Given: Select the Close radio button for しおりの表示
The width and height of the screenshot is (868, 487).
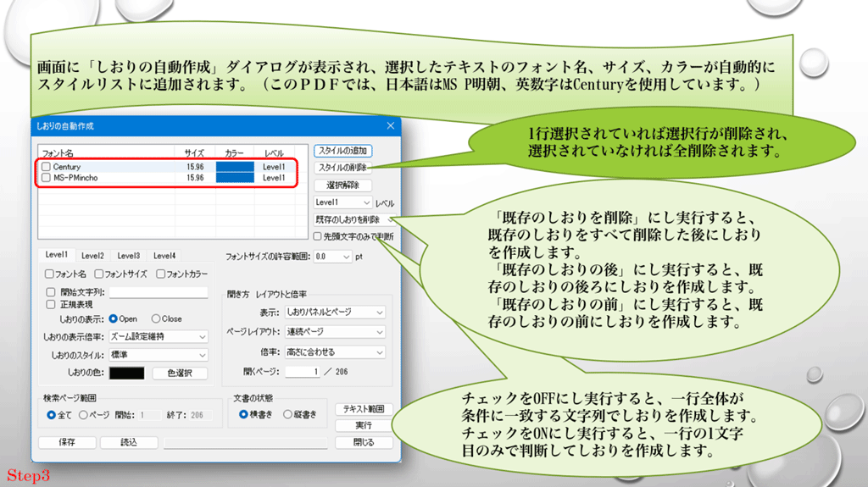Looking at the screenshot, I should point(155,319).
